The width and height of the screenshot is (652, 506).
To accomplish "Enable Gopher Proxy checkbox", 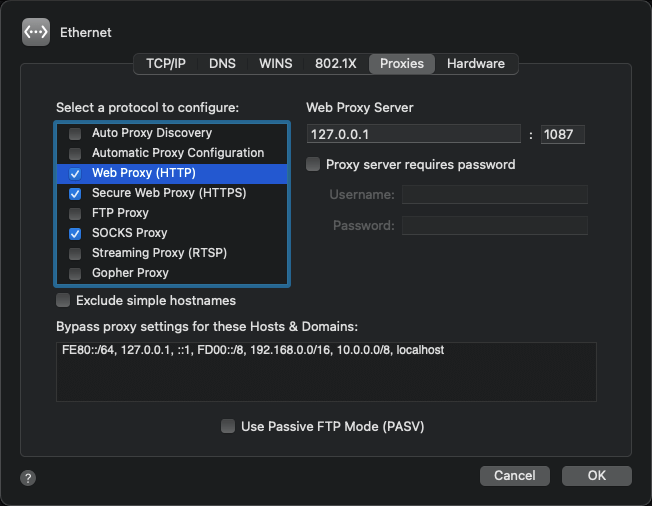I will pyautogui.click(x=75, y=273).
